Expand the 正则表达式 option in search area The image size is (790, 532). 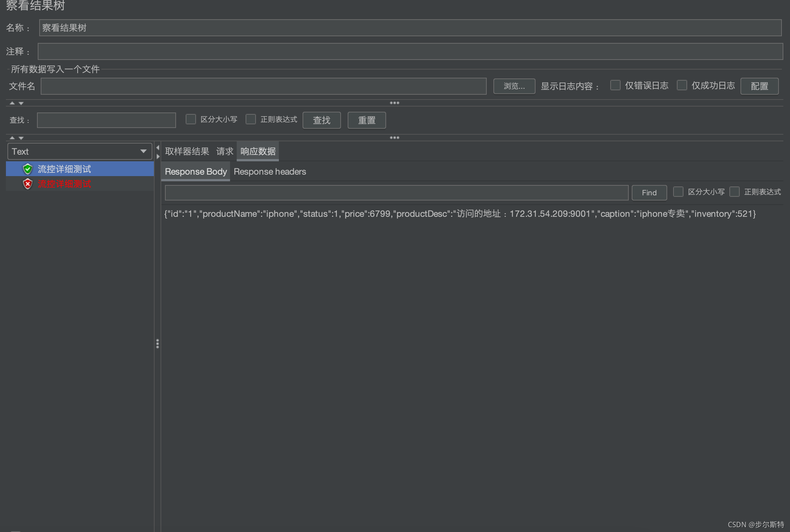251,120
